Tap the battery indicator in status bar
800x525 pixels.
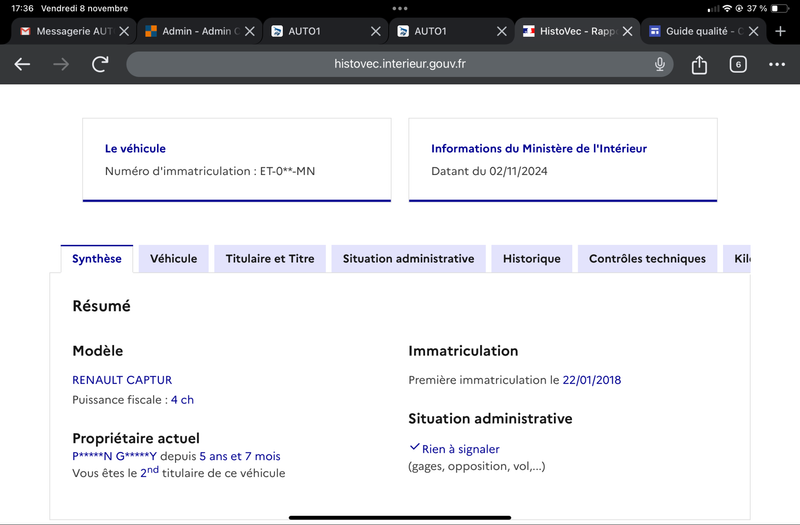(780, 9)
